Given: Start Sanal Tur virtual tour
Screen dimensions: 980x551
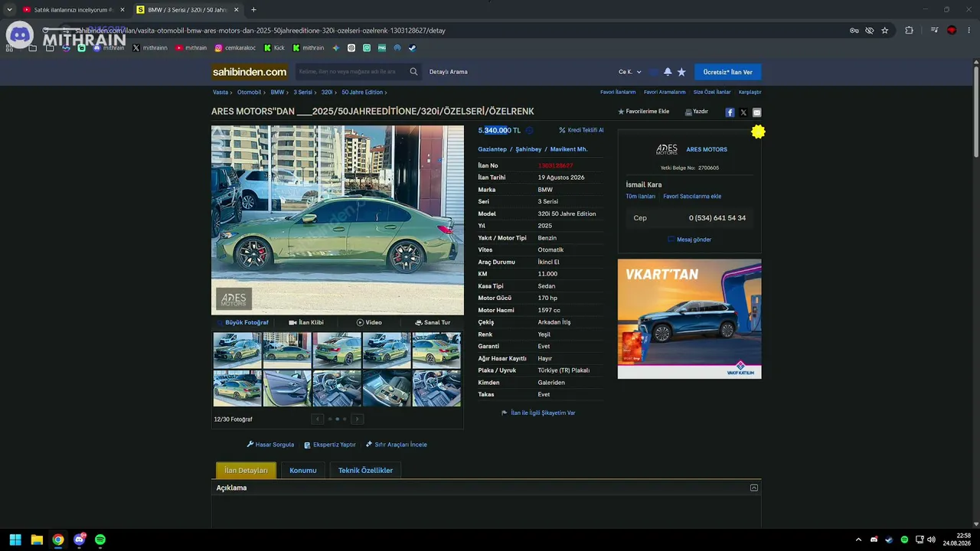Looking at the screenshot, I should tap(433, 323).
